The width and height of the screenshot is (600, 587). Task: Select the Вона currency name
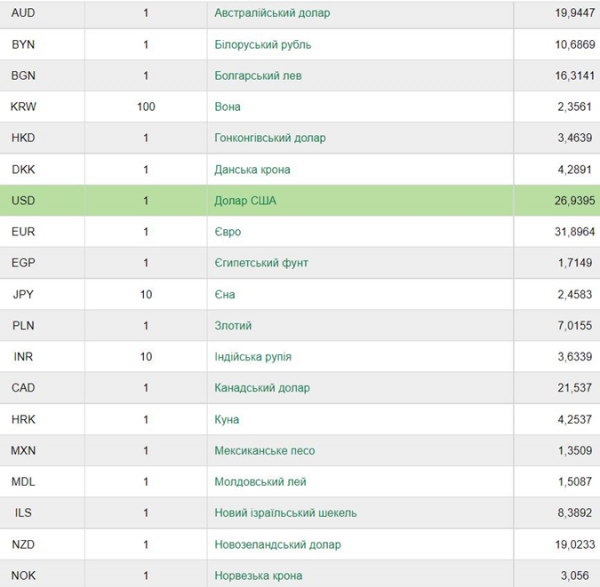(x=227, y=107)
